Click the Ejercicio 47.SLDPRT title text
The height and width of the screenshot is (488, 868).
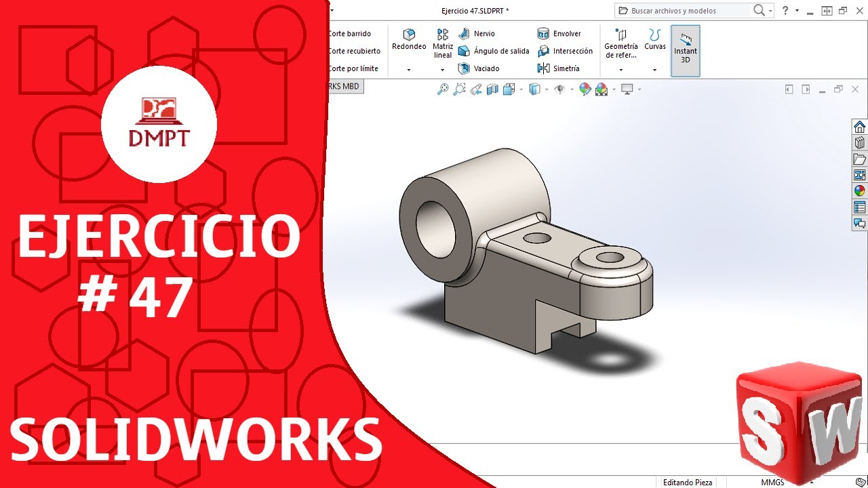point(475,10)
